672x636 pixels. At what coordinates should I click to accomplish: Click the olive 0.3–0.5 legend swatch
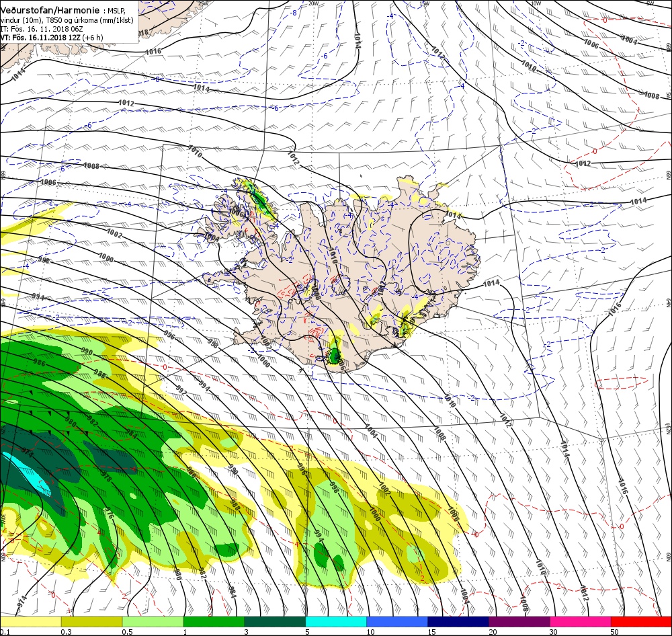click(91, 621)
